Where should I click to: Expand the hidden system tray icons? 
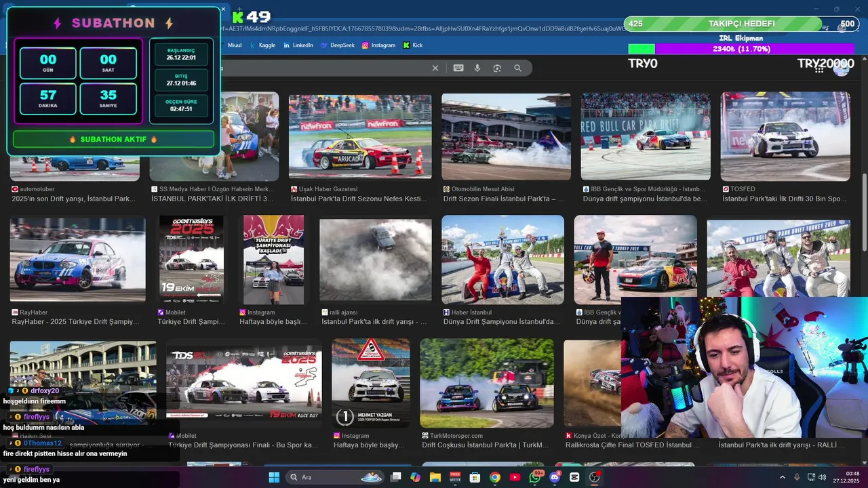click(782, 477)
